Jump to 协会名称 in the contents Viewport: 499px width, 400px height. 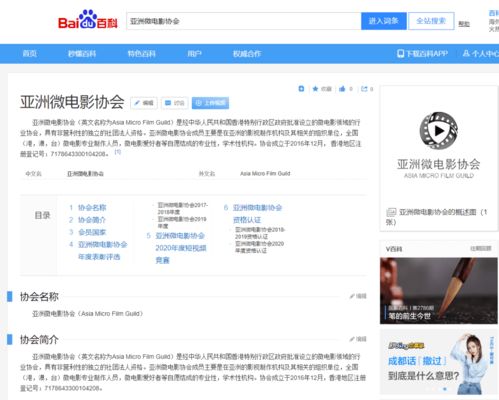(x=92, y=208)
